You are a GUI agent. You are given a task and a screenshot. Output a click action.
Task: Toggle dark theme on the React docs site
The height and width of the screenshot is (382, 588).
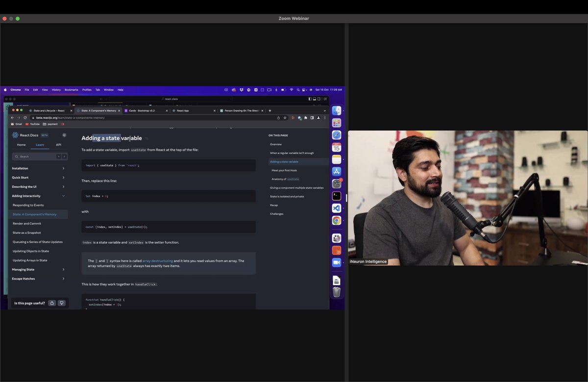point(64,135)
